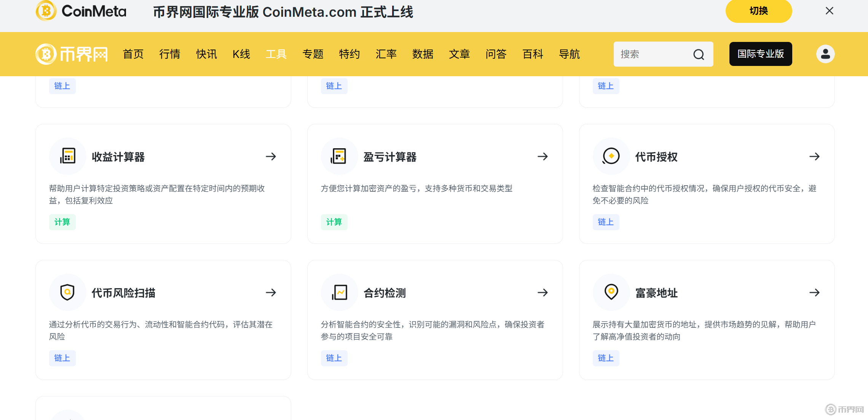The image size is (868, 420).
Task: Click the 收益计算器 title
Action: pos(118,157)
